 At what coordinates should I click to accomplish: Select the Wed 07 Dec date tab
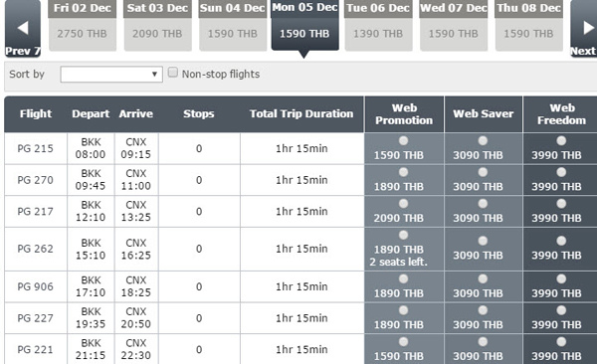tap(454, 26)
